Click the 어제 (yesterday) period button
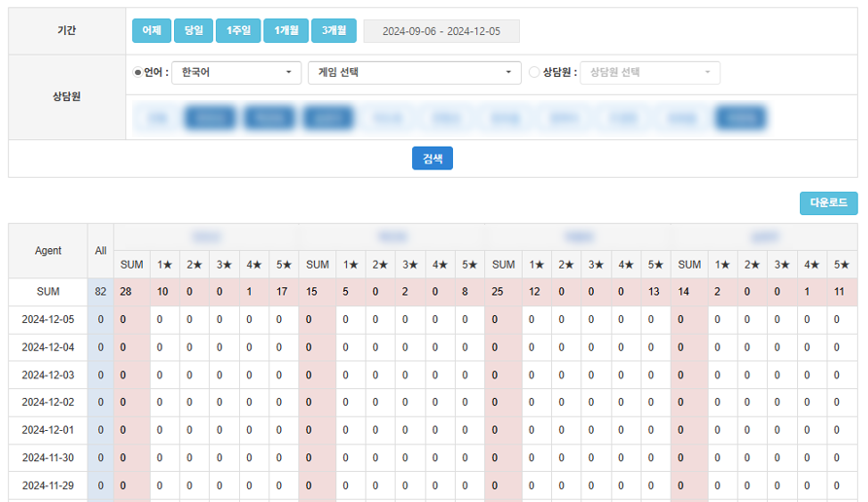The image size is (868, 502). (151, 31)
